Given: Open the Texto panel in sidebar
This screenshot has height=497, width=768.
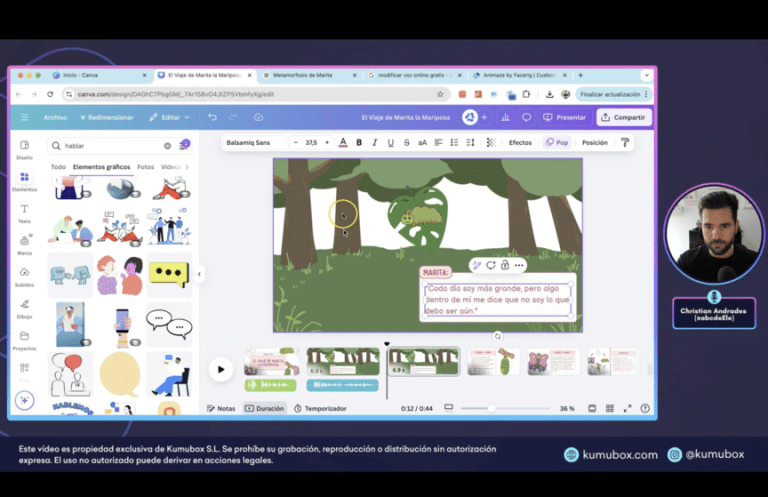Looking at the screenshot, I should click(x=24, y=212).
